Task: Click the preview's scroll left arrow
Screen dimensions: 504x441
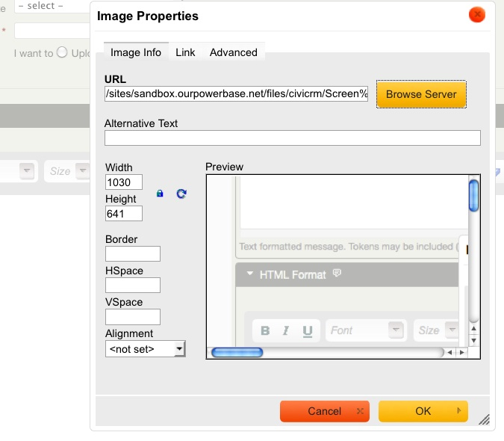Action: (450, 352)
